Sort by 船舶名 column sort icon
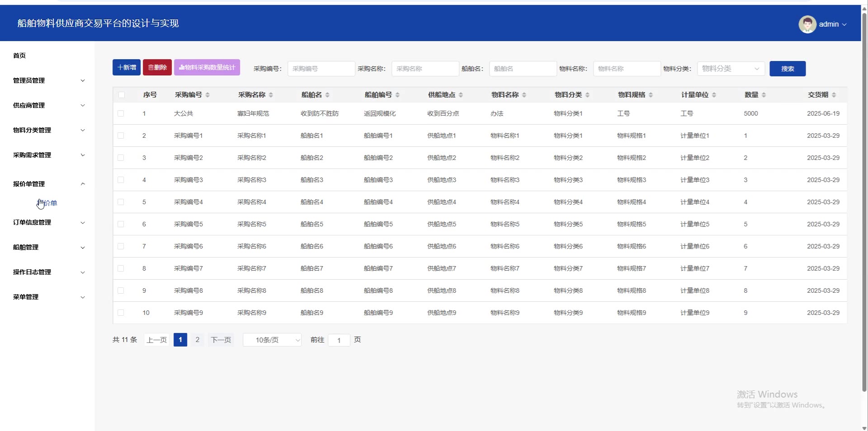The height and width of the screenshot is (431, 868). point(327,95)
